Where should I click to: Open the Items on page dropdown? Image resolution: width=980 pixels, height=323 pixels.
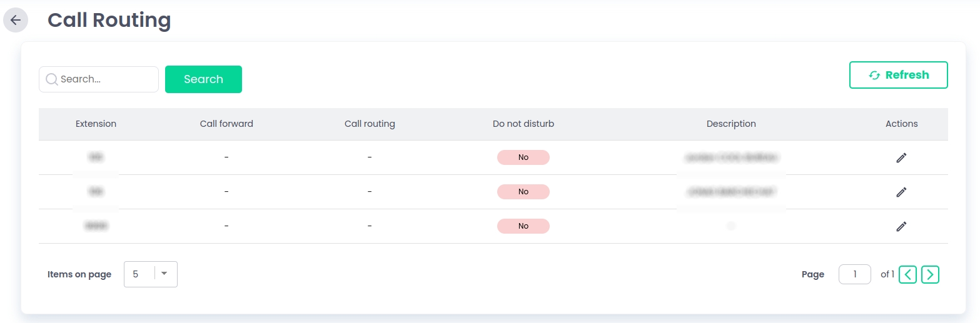click(151, 274)
